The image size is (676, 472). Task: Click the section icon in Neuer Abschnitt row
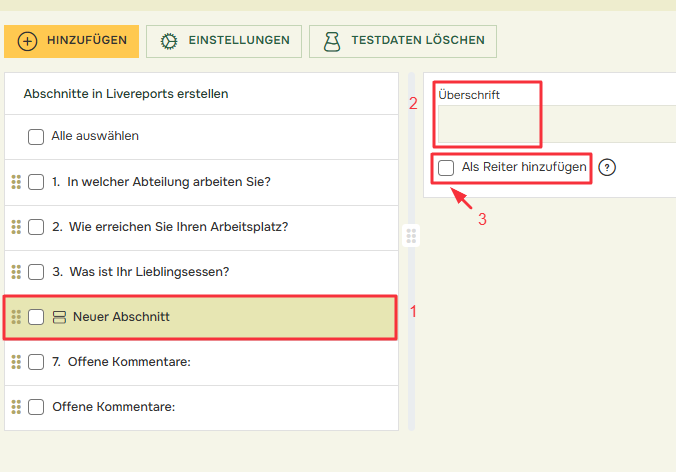point(59,317)
